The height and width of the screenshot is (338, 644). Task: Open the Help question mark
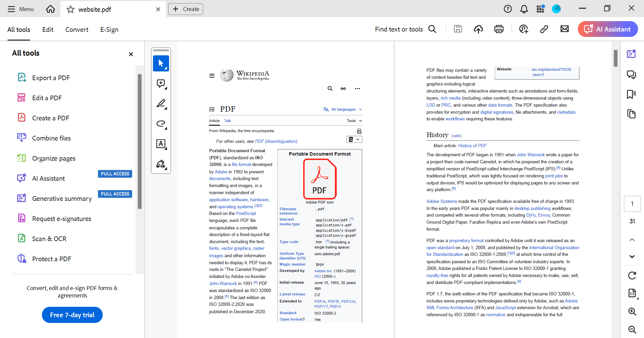[x=507, y=9]
